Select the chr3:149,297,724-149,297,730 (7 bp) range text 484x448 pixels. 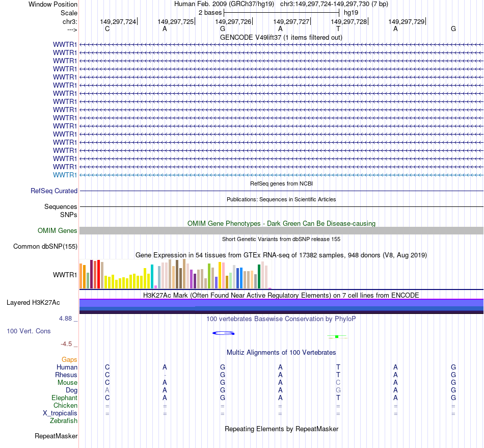pos(334,4)
